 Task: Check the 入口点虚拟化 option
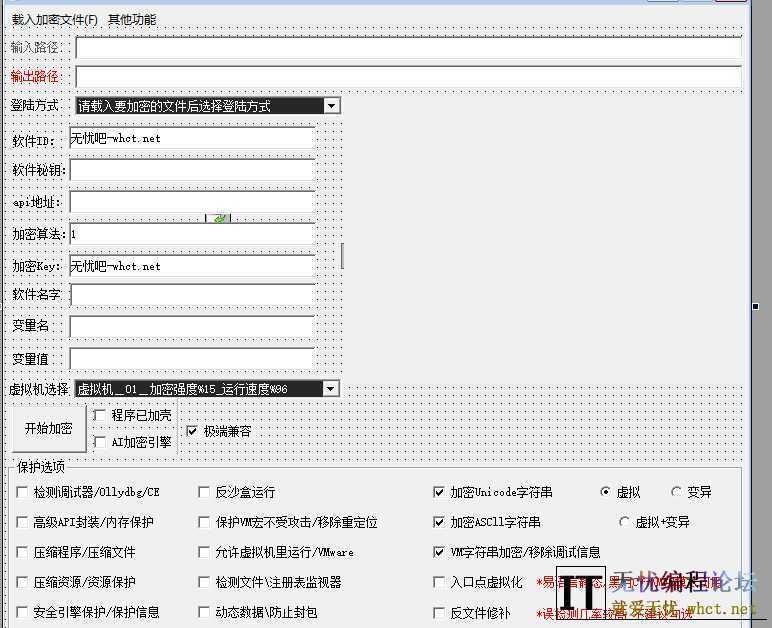(439, 582)
